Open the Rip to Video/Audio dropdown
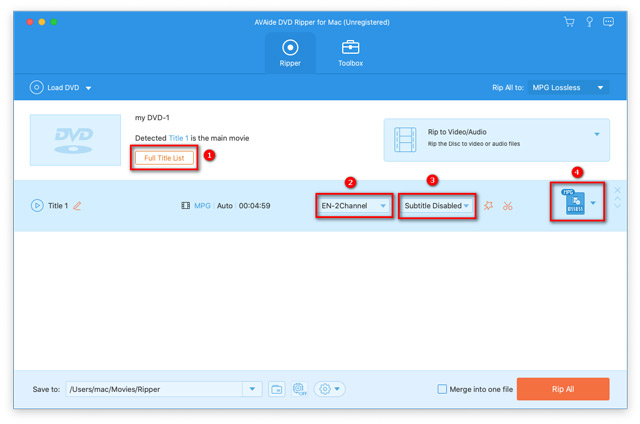 pyautogui.click(x=597, y=134)
